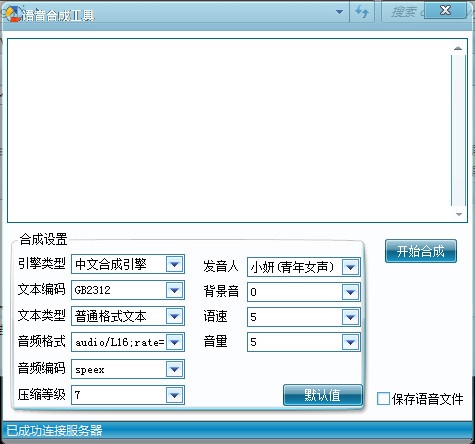Viewport: 475px width, 444px height.
Task: Expand the 文本类型 dropdown
Action: pos(175,316)
